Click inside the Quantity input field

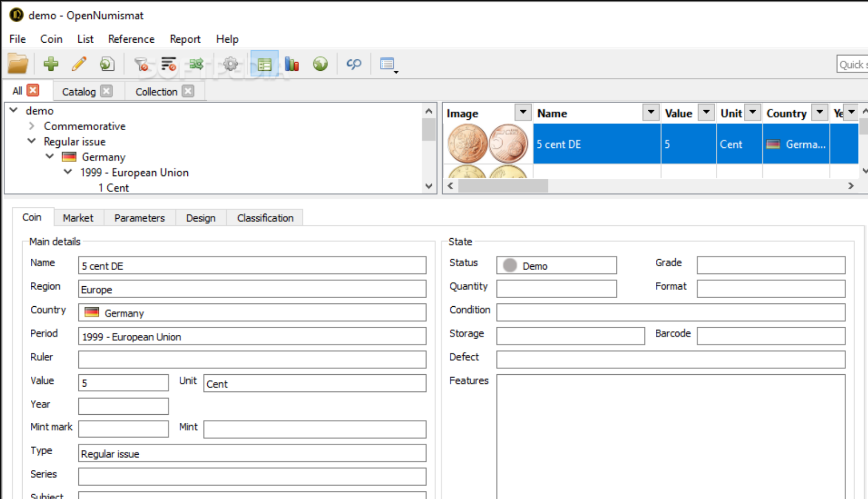(556, 288)
